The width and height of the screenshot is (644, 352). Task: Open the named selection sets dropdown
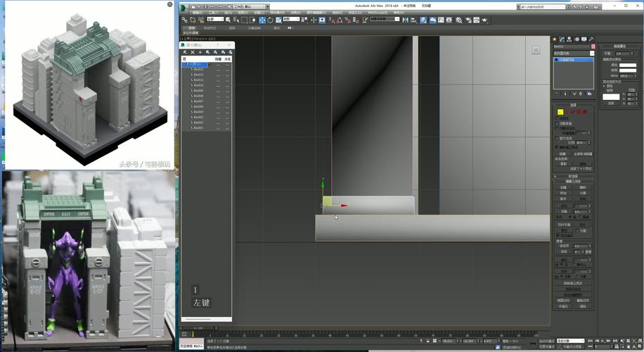pos(385,19)
